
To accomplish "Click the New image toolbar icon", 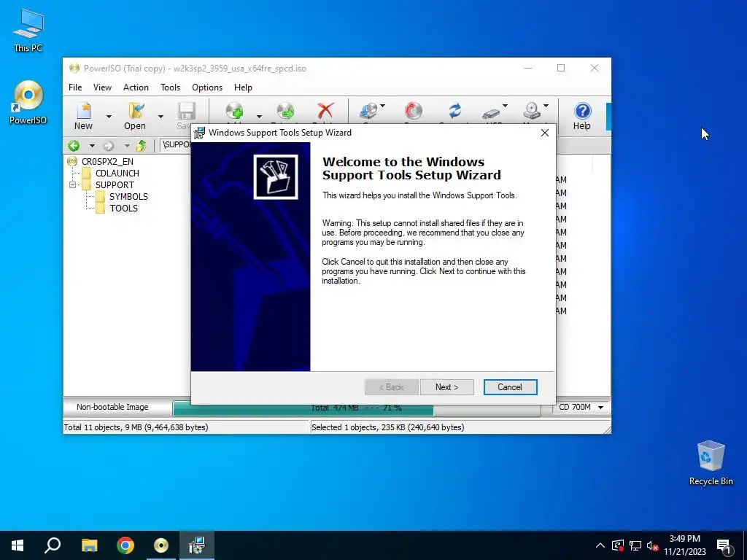I will click(83, 116).
